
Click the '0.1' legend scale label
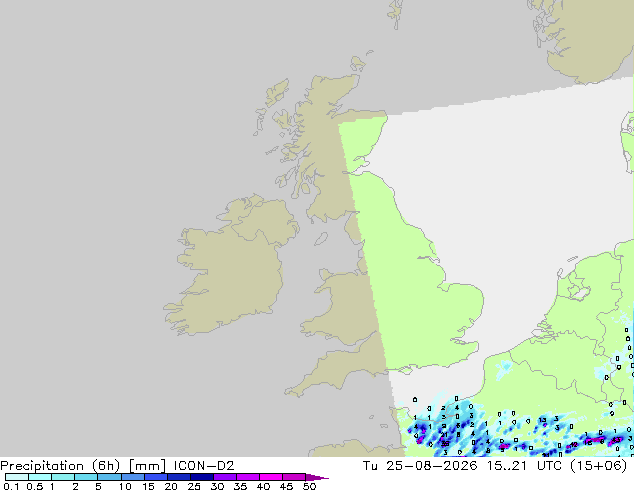click(x=11, y=486)
